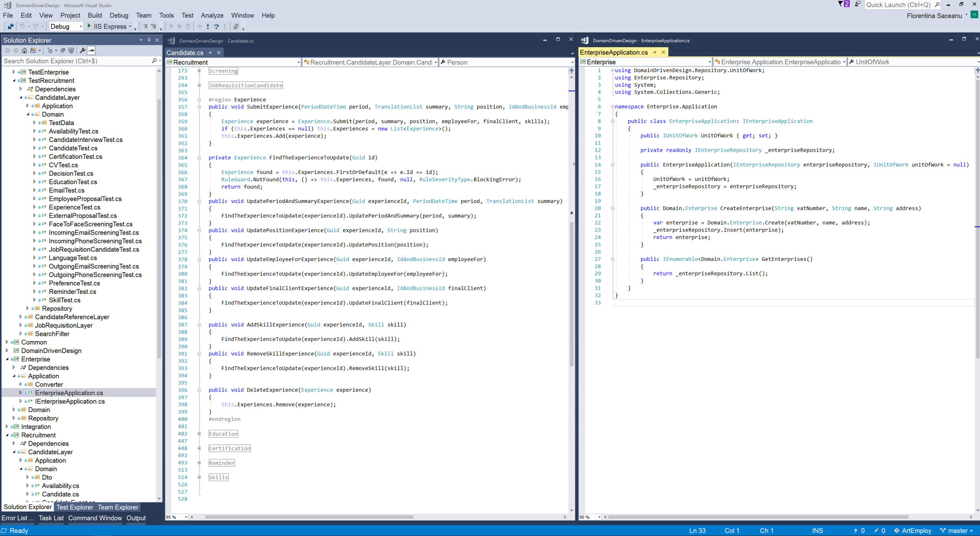Open the Output window tab

(136, 518)
